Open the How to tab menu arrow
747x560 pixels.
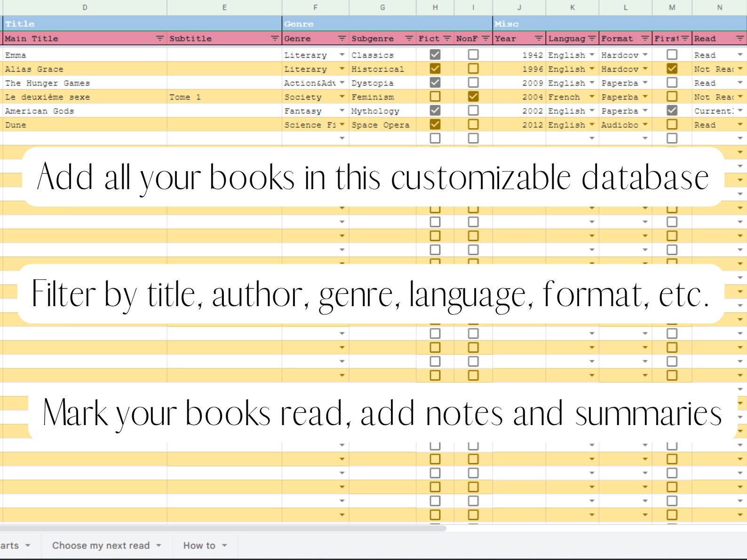(x=224, y=545)
